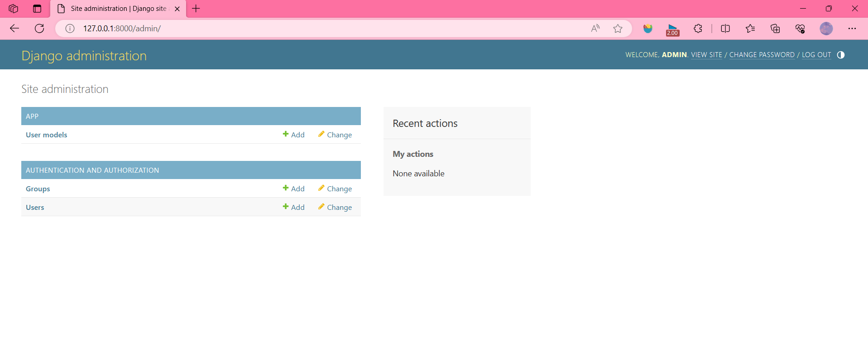This screenshot has width=868, height=354.
Task: Select the My actions heading text
Action: 413,154
